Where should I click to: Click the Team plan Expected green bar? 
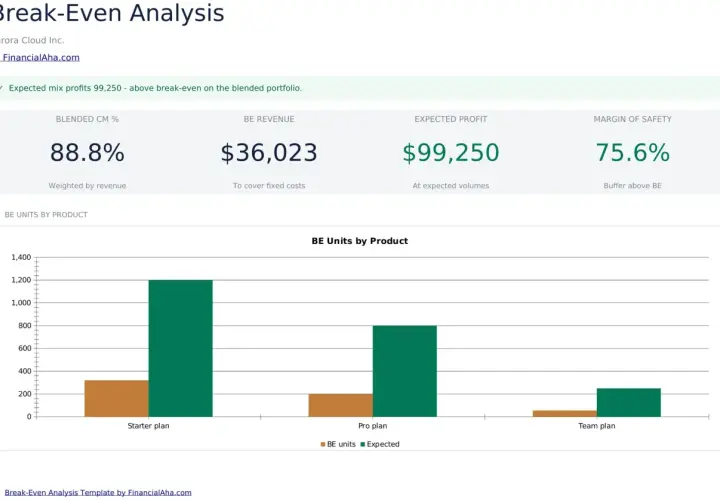point(629,403)
